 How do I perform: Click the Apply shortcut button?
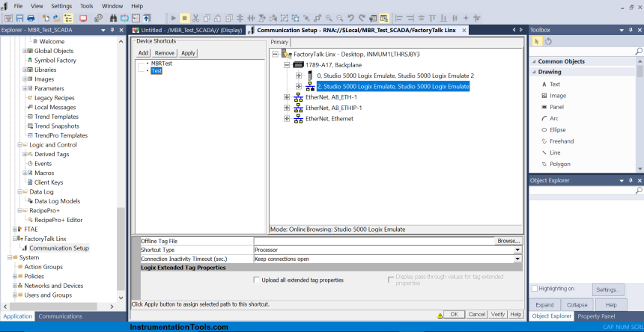188,53
